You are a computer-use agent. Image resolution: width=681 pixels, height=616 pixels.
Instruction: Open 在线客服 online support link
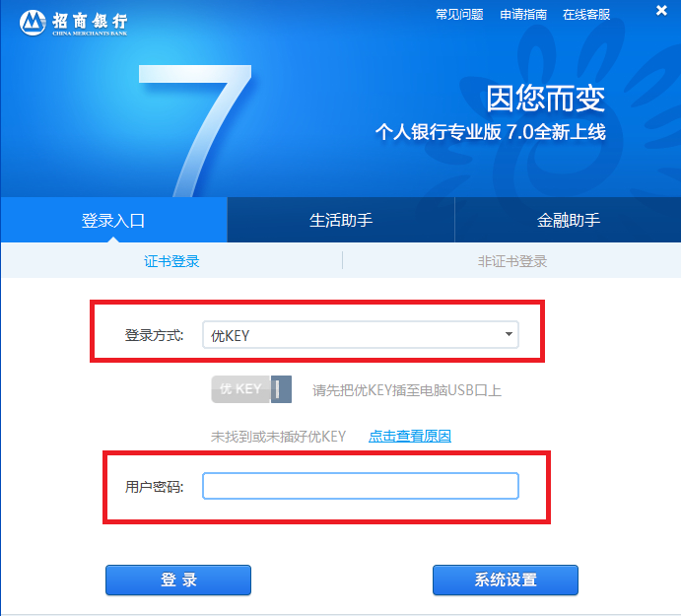586,15
